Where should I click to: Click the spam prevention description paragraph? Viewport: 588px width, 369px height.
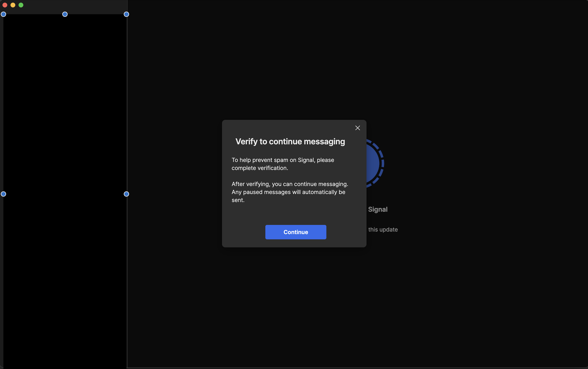coord(283,164)
